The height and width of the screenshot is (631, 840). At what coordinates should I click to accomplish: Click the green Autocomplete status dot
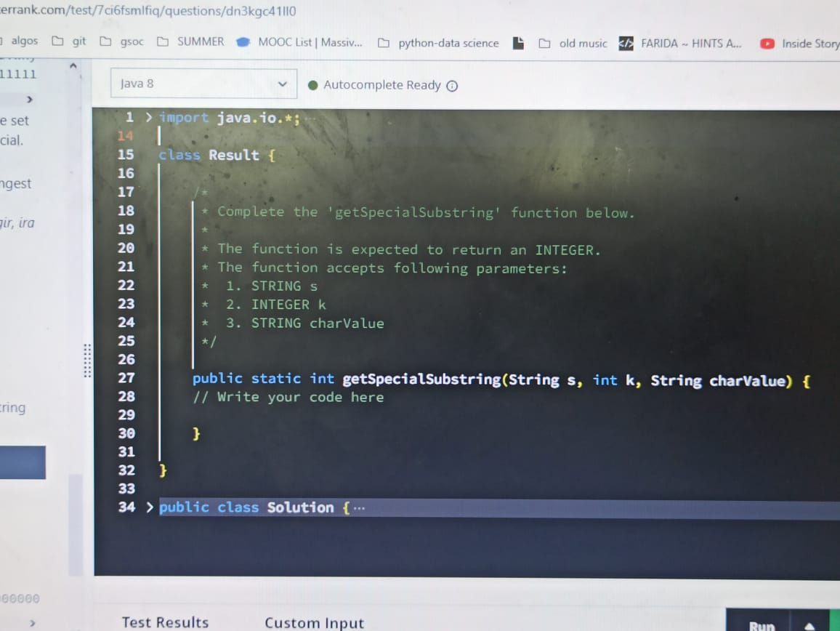pos(313,85)
